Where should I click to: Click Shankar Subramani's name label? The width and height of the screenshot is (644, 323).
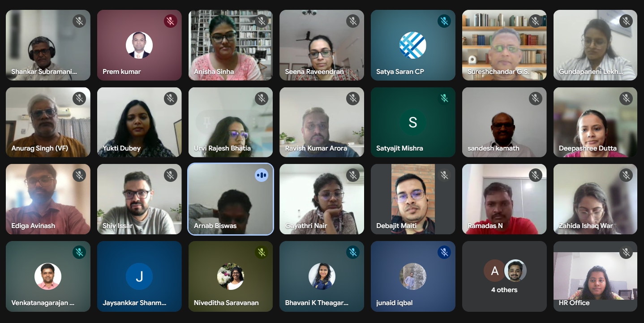tap(44, 72)
